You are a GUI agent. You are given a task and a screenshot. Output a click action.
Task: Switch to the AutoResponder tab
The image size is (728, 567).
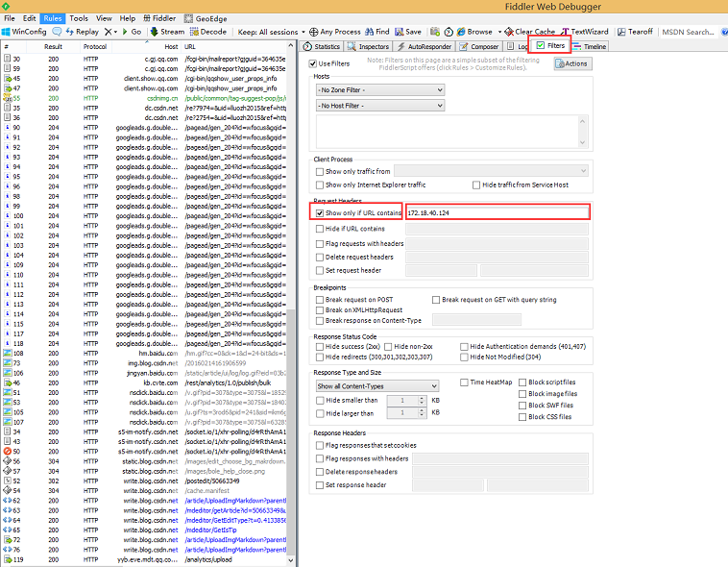point(425,46)
